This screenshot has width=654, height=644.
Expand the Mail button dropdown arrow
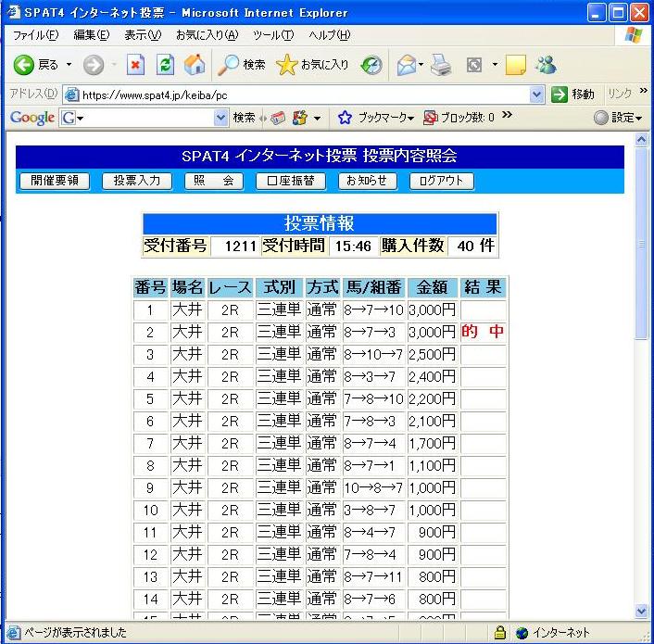pyautogui.click(x=421, y=65)
